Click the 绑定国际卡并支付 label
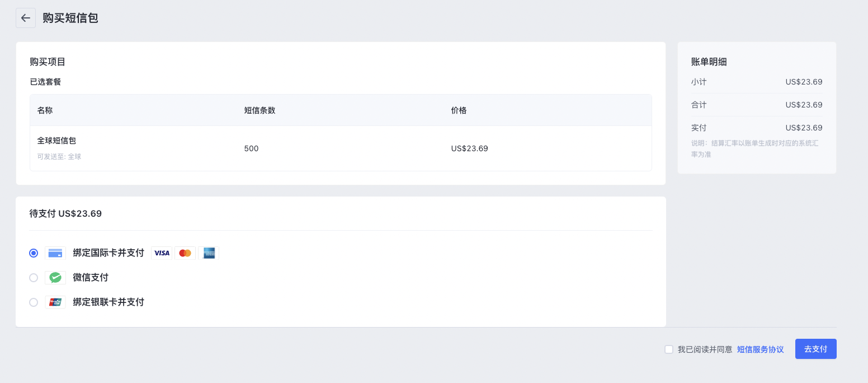 pos(108,253)
